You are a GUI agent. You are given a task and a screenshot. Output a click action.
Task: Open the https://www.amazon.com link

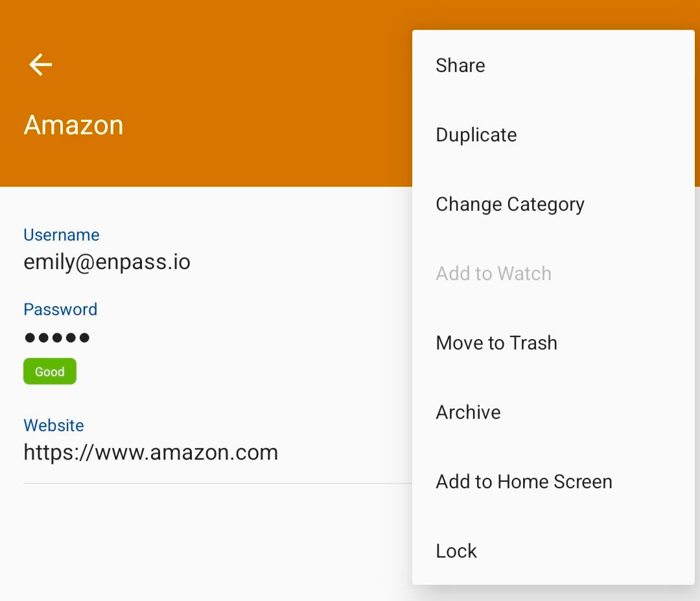[151, 453]
